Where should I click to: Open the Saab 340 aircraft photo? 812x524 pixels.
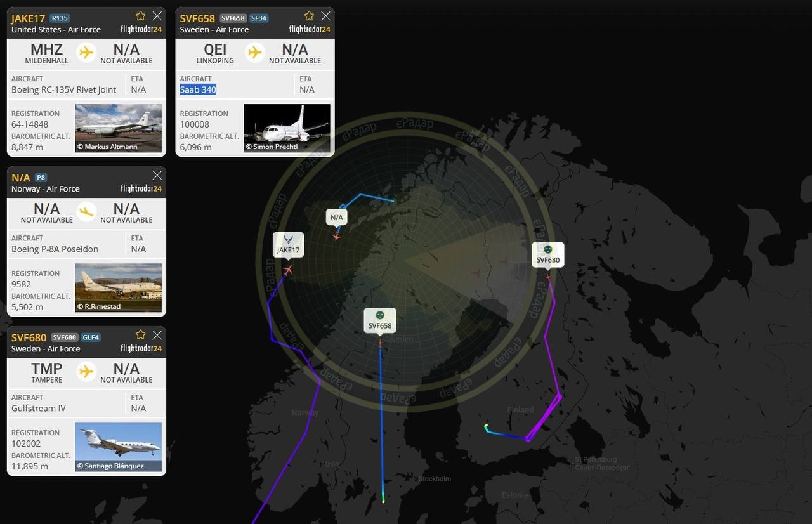click(287, 128)
